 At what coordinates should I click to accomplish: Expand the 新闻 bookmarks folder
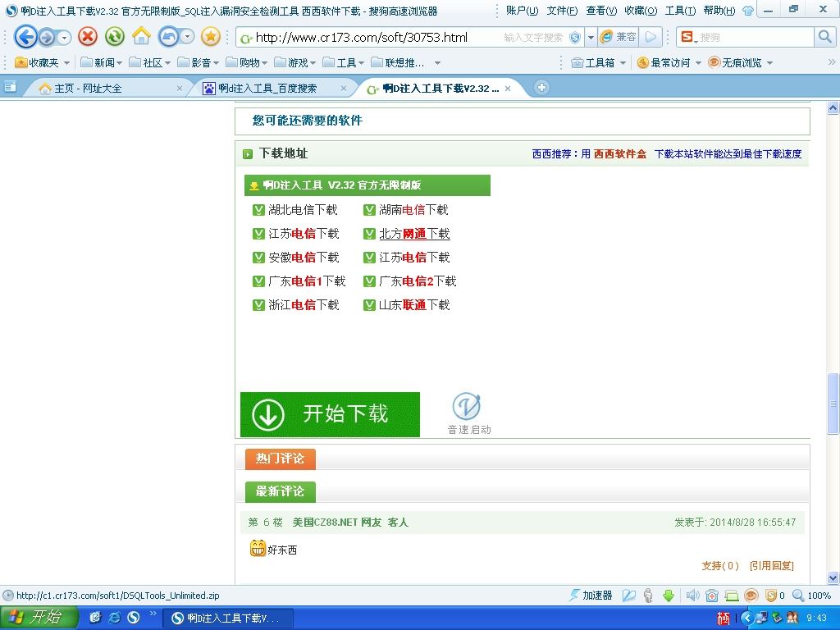pos(101,62)
